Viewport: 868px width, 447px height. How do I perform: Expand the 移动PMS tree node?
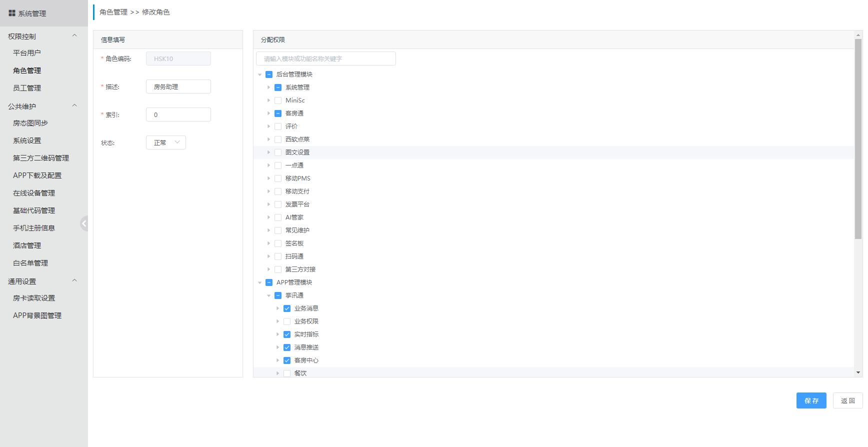pos(269,178)
